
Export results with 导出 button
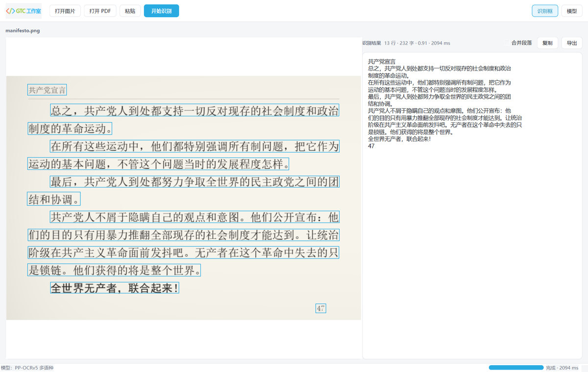point(572,43)
